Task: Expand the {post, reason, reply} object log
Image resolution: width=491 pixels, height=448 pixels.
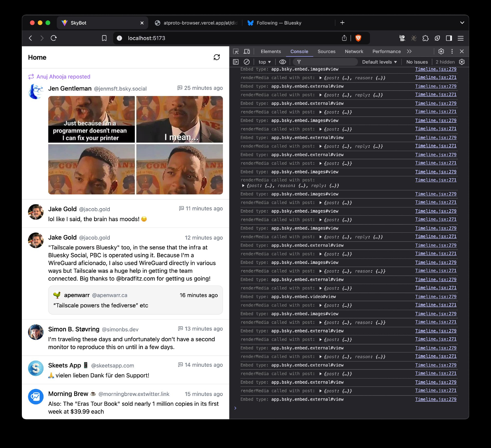Action: click(x=243, y=186)
